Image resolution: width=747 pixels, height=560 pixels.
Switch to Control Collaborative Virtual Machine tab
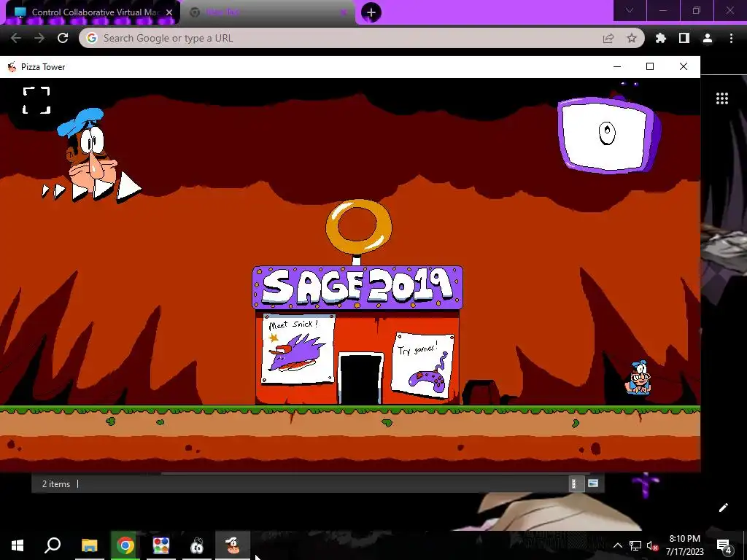click(93, 12)
